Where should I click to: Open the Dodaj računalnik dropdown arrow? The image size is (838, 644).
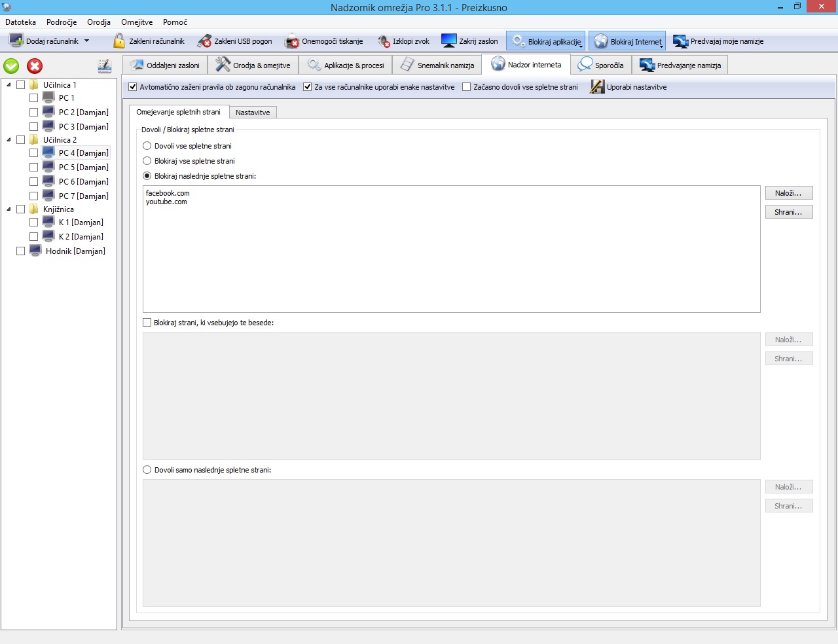pos(86,41)
